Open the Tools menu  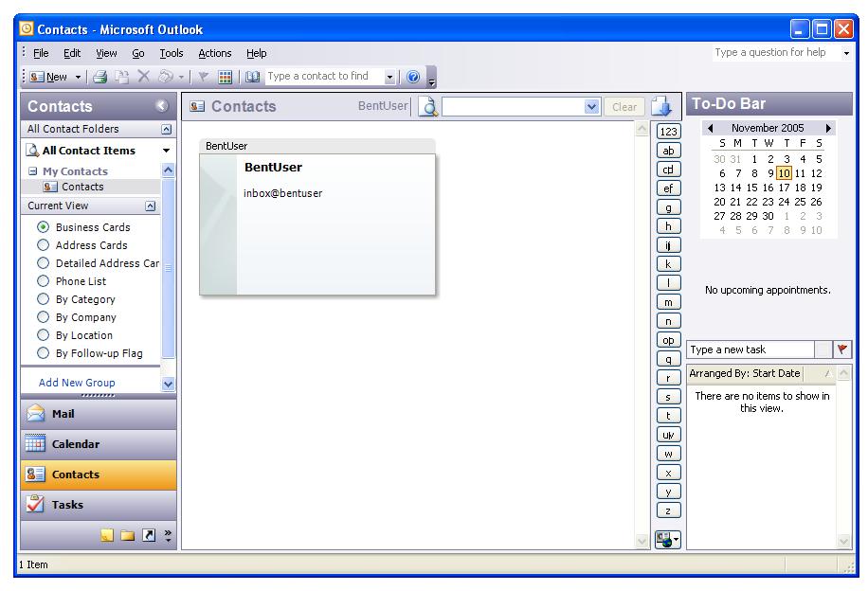tap(172, 53)
